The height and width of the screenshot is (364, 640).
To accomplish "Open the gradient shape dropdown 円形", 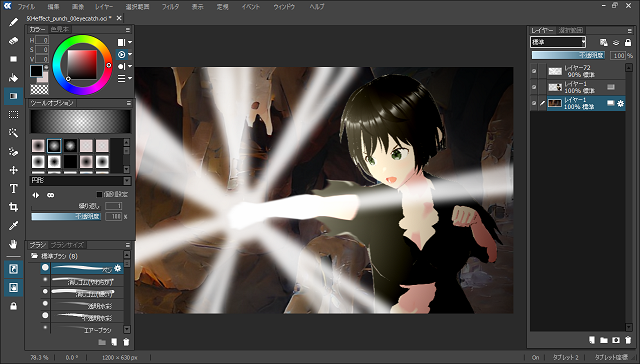I will (80, 180).
